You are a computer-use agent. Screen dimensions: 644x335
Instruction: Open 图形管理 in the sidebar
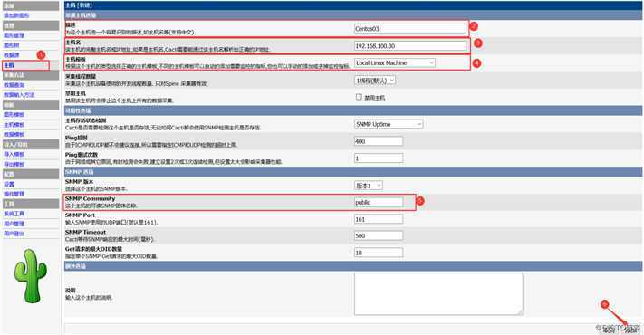(x=14, y=35)
